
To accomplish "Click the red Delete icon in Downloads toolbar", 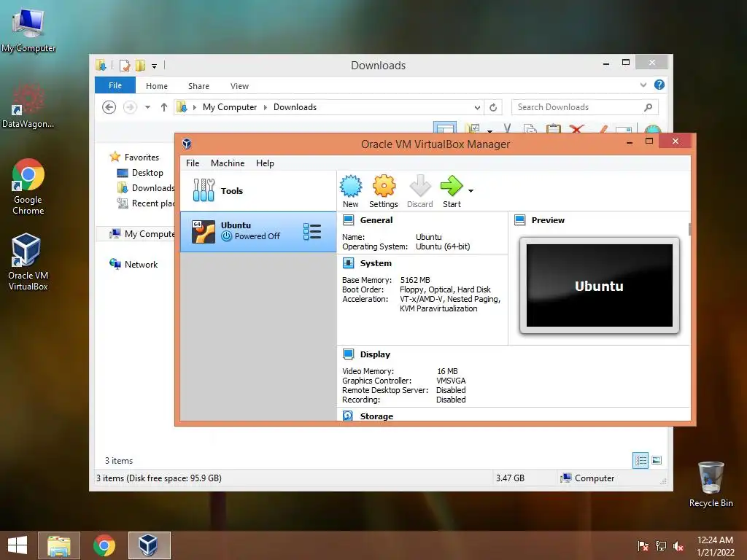I will [x=576, y=128].
